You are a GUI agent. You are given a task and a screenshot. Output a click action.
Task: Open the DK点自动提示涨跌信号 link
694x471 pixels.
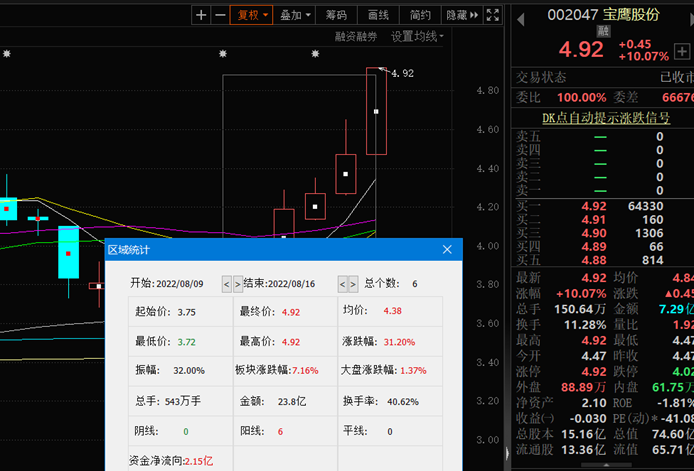[599, 117]
